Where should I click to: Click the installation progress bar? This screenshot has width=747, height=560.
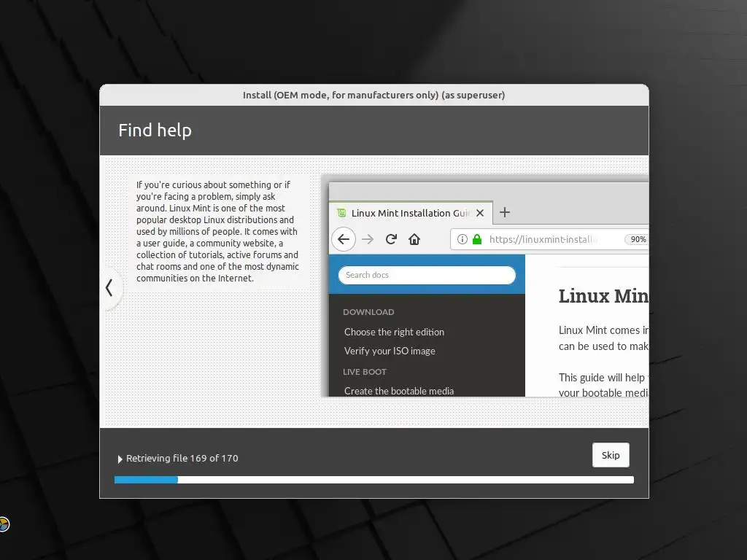374,480
